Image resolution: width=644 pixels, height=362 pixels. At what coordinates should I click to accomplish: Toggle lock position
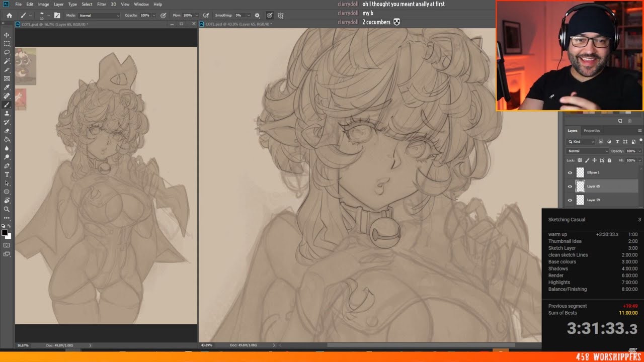pos(594,160)
